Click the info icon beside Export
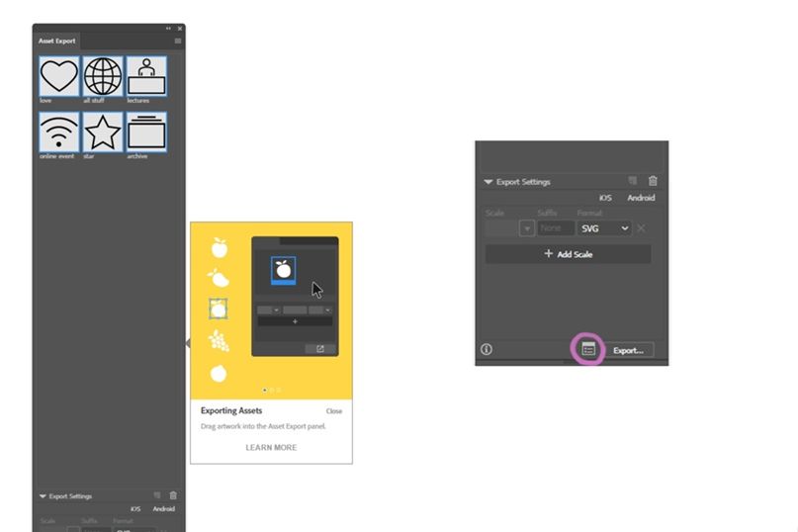The width and height of the screenshot is (798, 532). pos(487,349)
